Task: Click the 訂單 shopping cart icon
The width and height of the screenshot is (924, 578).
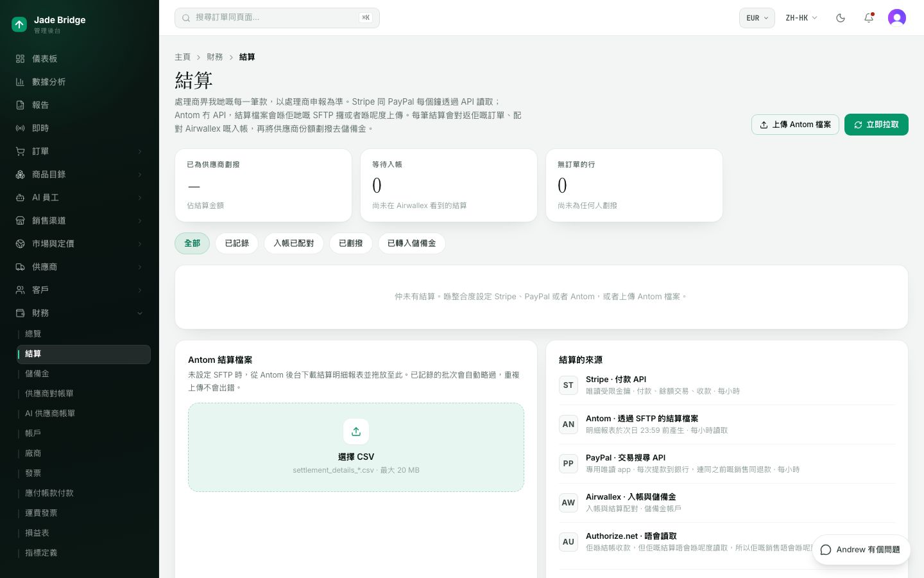Action: tap(21, 151)
